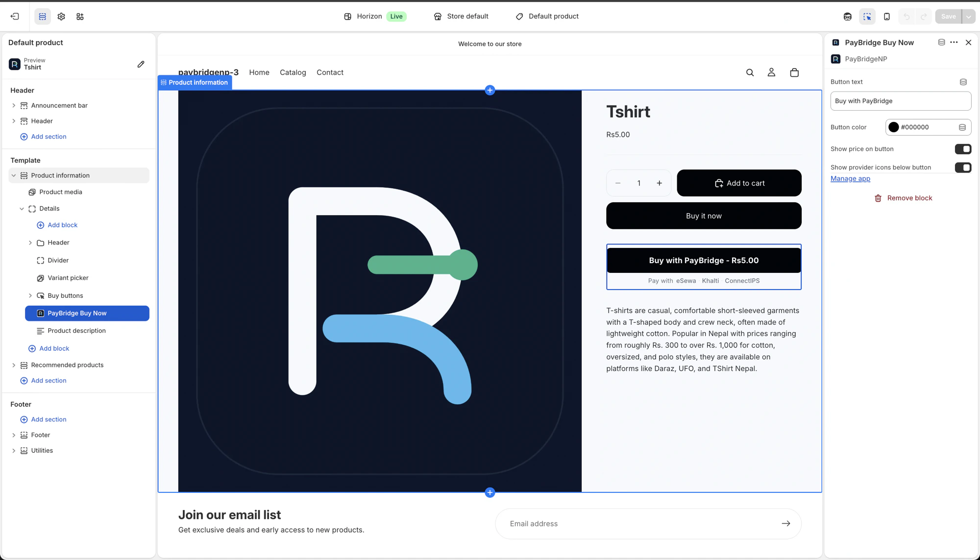This screenshot has width=980, height=560.
Task: Click Add block at top of Details
Action: (57, 225)
